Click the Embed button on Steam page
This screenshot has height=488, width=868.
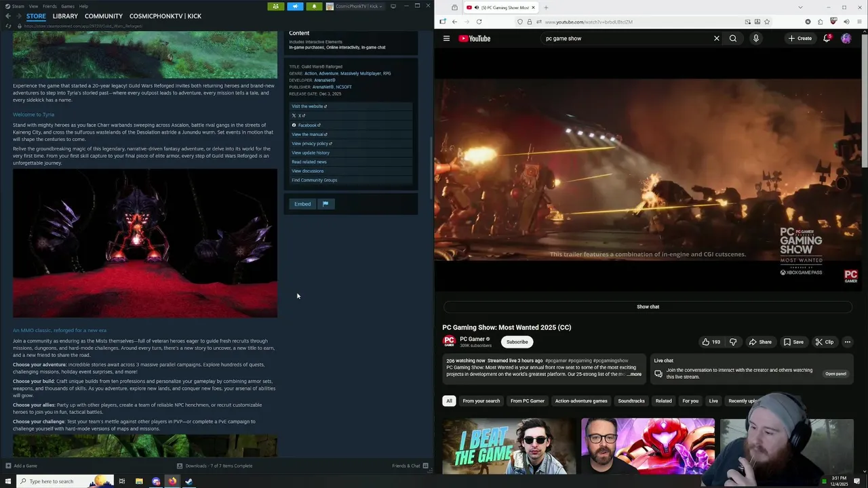click(x=302, y=204)
